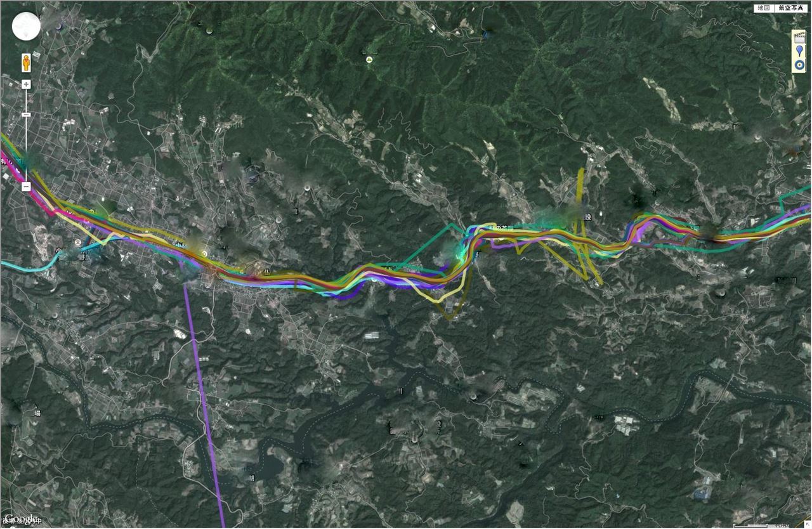
Task: Click the green triangle peak marker
Action: [x=369, y=59]
